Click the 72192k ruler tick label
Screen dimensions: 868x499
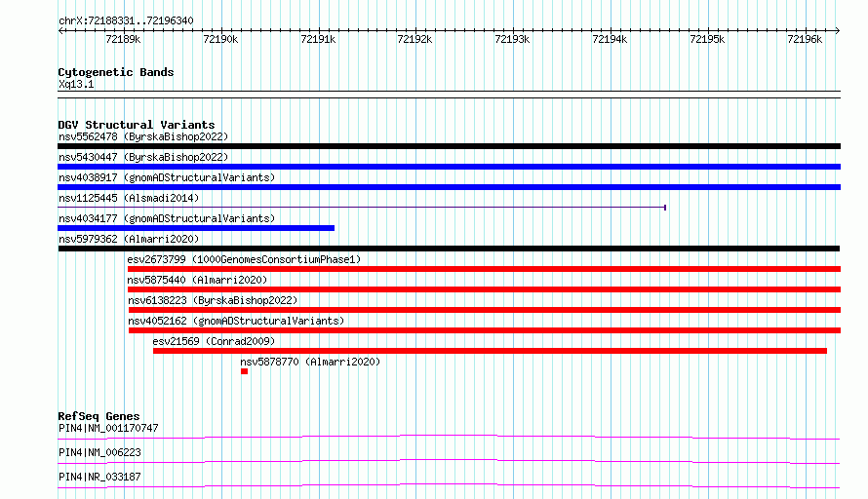(x=414, y=39)
